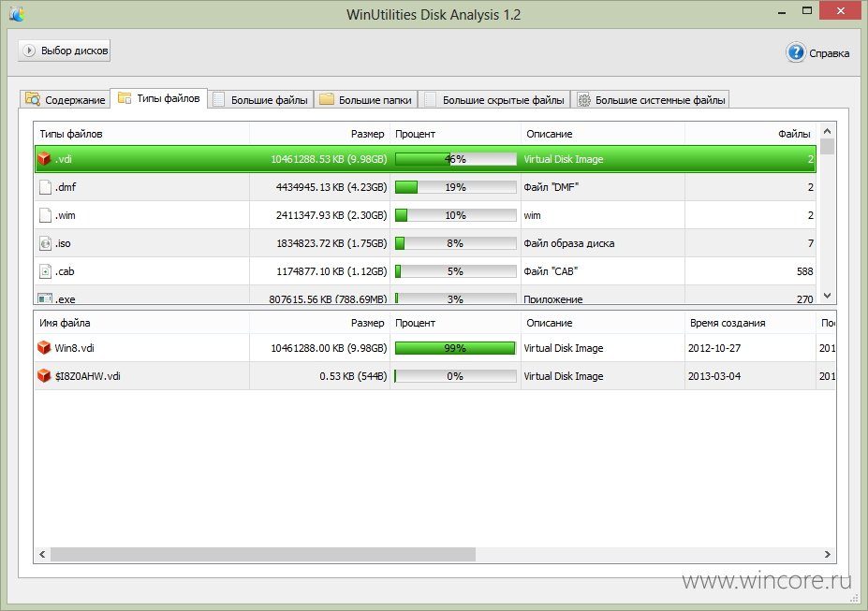Click the .vdi red cube icon
868x611 pixels.
(x=44, y=159)
